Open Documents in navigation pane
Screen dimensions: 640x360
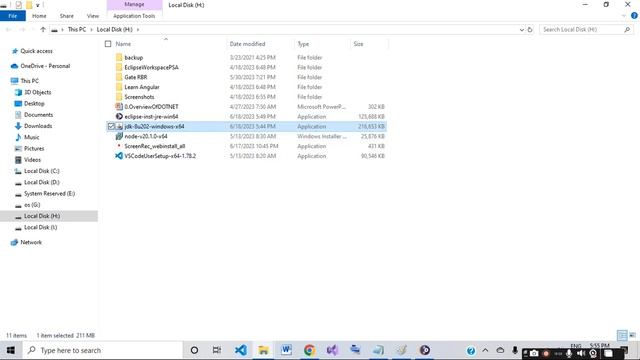pyautogui.click(x=38, y=115)
